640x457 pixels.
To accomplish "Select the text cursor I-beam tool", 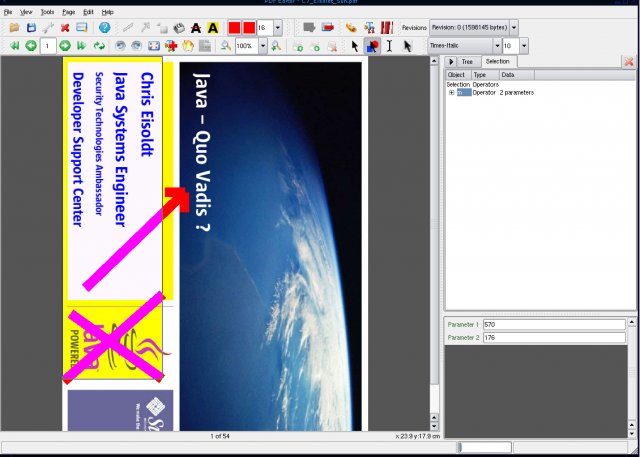I will coord(389,46).
